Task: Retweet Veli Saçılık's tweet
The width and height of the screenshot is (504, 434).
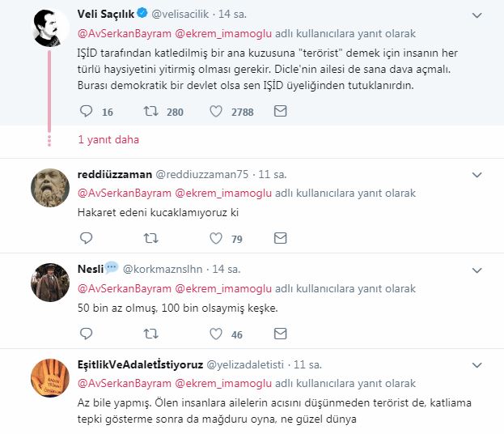Action: tap(150, 111)
